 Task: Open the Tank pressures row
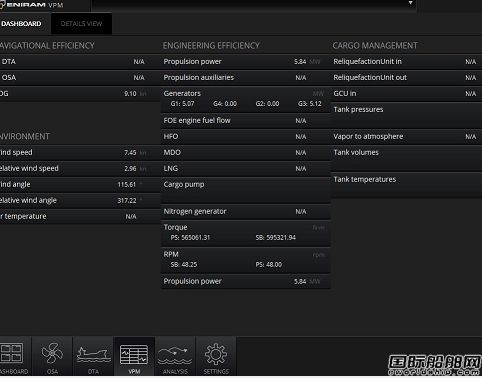[406, 115]
